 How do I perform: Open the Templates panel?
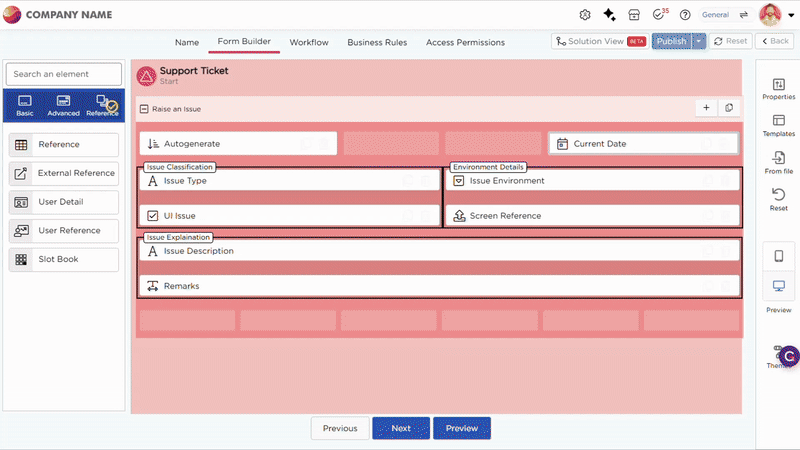coord(778,120)
